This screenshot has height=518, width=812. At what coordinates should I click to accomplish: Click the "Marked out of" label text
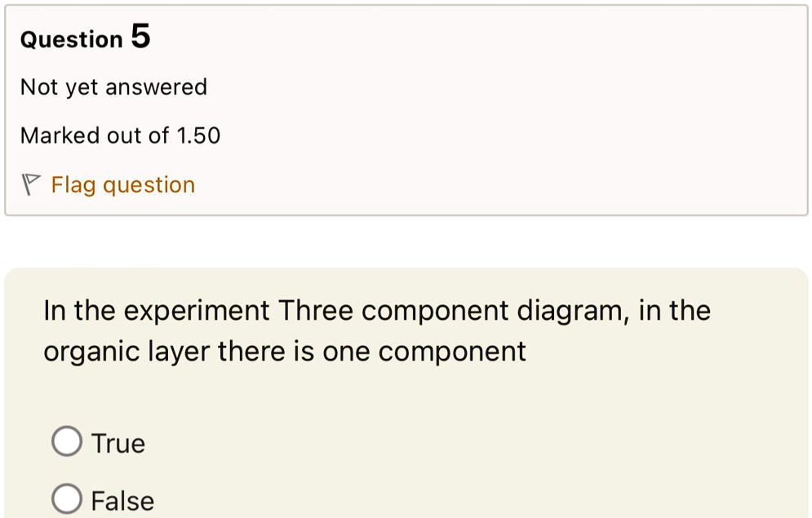[x=94, y=135]
